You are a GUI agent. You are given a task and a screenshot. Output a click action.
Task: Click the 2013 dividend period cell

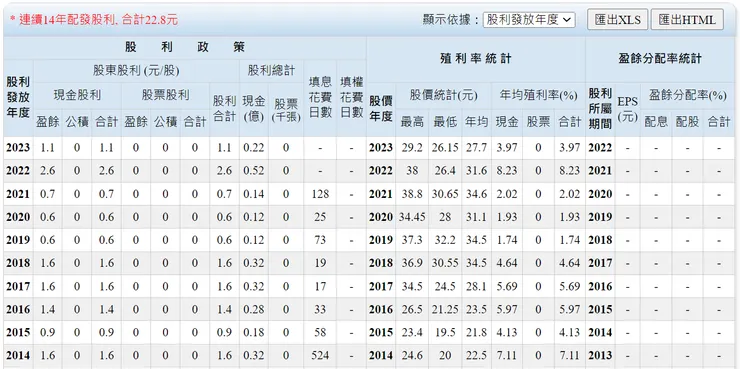click(600, 355)
